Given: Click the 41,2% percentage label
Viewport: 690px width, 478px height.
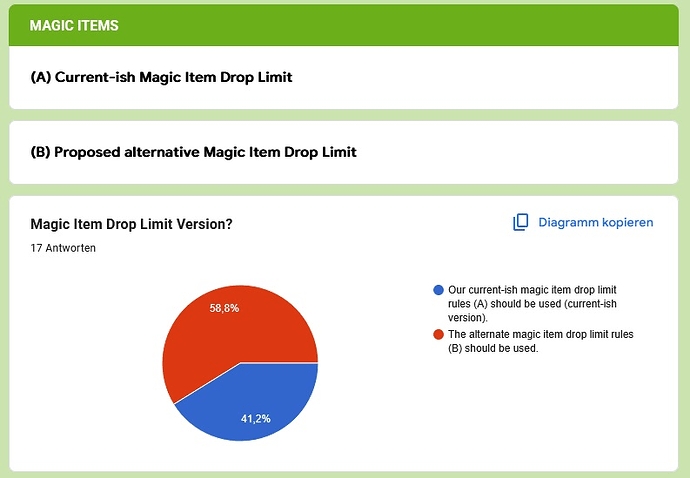Looking at the screenshot, I should (x=256, y=419).
